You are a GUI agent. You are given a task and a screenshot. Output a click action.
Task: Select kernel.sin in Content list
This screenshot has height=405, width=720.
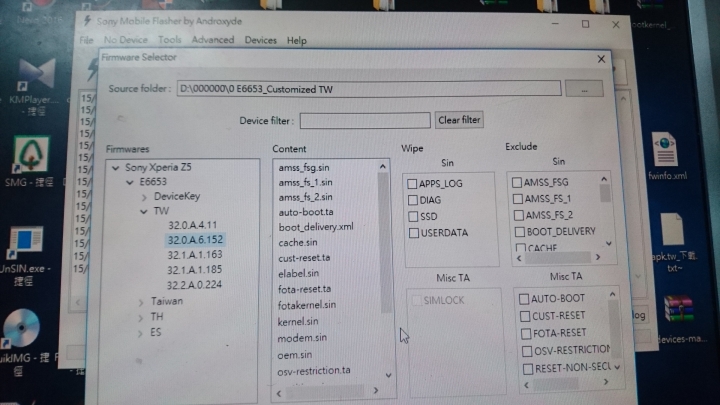tap(298, 322)
